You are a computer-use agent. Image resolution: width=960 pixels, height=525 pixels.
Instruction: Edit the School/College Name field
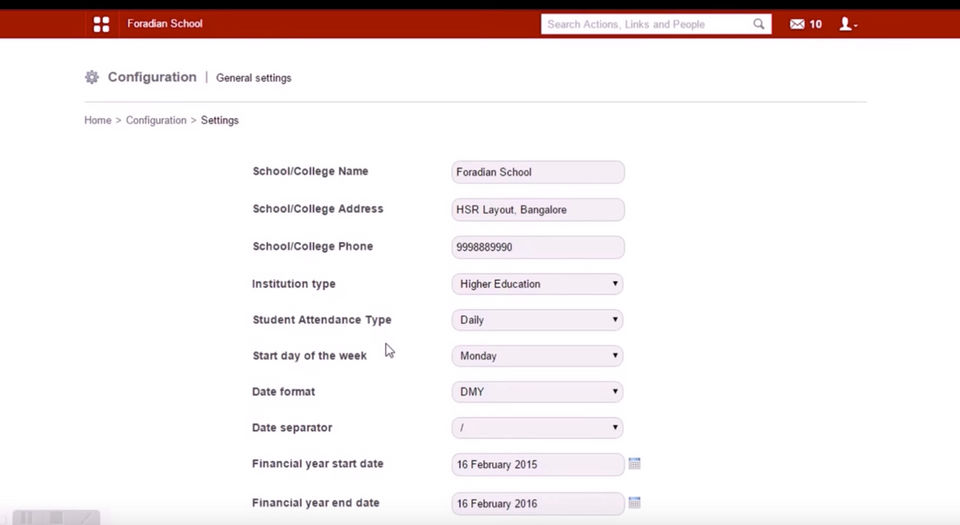pos(537,172)
